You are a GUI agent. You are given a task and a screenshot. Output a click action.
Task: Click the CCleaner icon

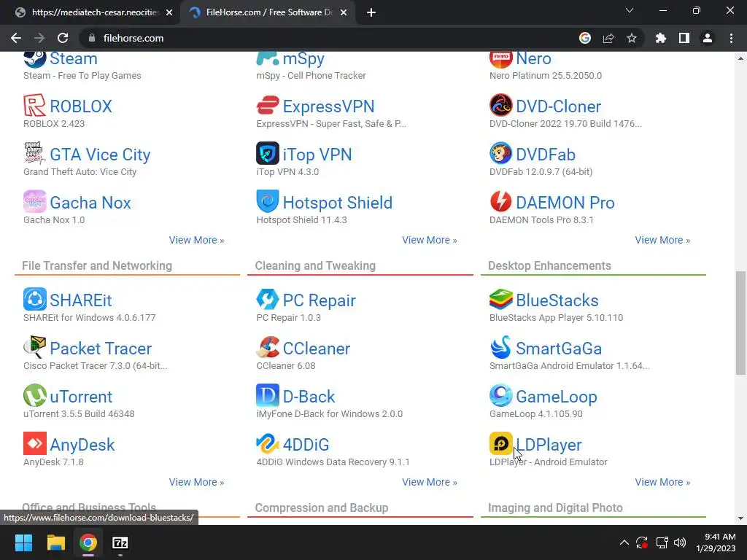pos(268,347)
